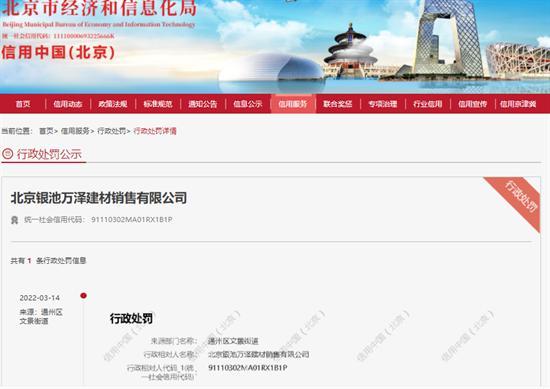
Task: Select the 行政相对人名称 company value
Action: [x=259, y=354]
